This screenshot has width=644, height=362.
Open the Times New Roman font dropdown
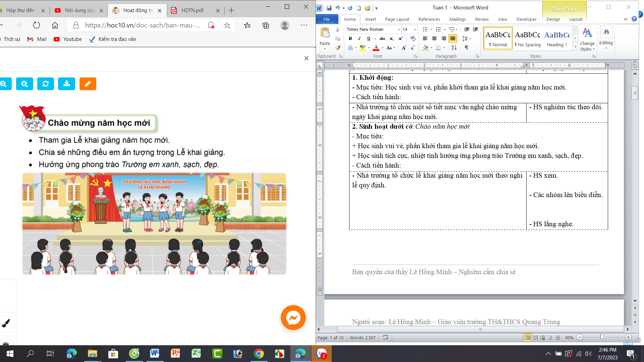pos(399,29)
